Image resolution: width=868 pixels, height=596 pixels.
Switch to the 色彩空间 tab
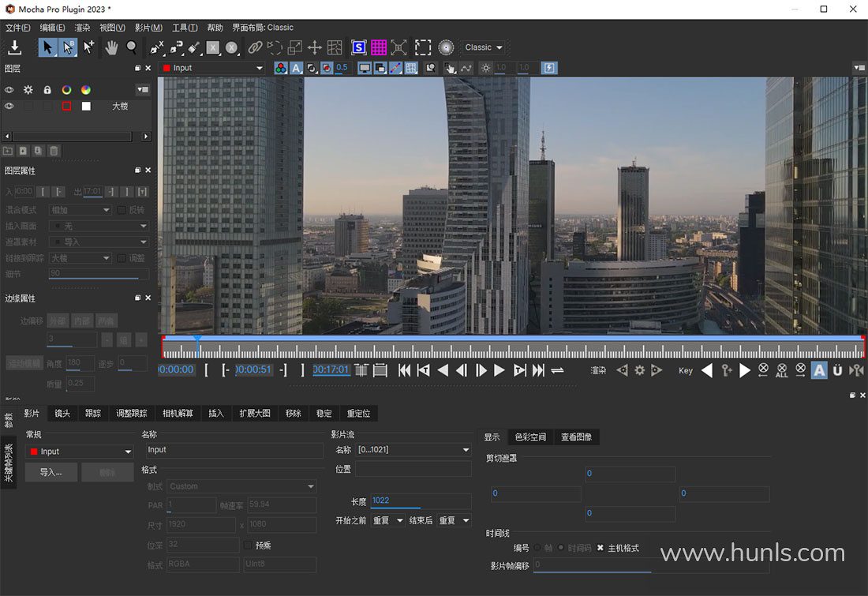530,437
